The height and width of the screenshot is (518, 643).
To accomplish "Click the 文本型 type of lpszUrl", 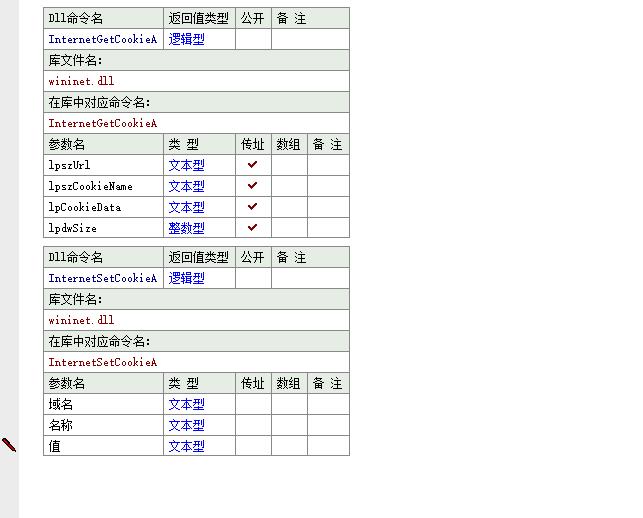I will (x=186, y=165).
